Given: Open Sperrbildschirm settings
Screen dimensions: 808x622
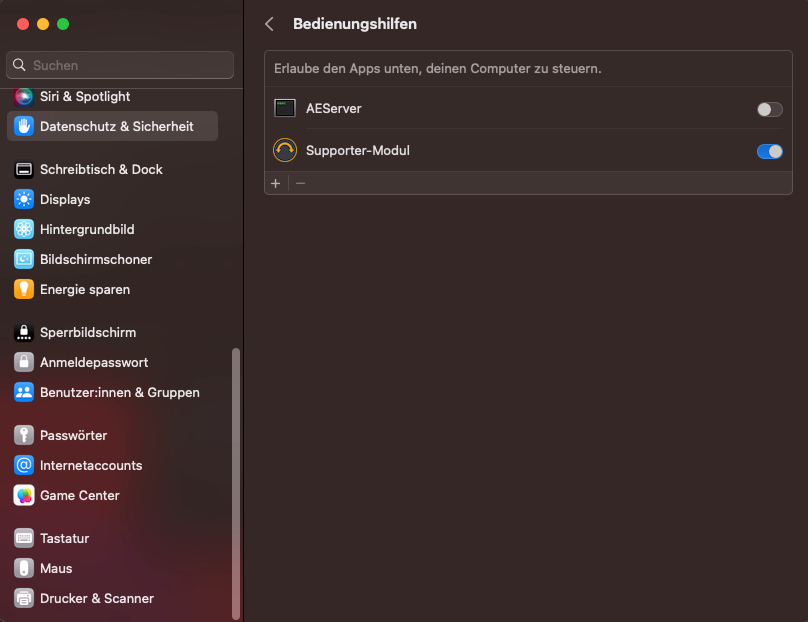Looking at the screenshot, I should pyautogui.click(x=88, y=333).
